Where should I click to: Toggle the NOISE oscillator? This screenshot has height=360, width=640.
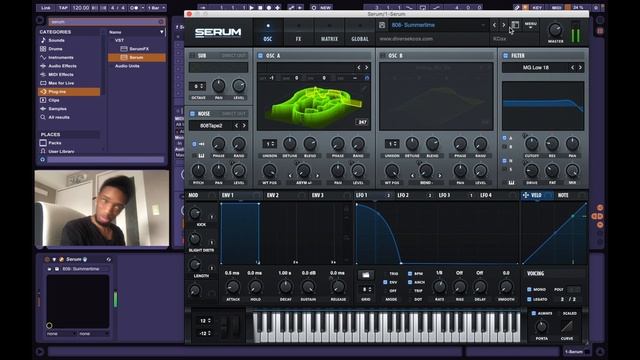[x=192, y=114]
